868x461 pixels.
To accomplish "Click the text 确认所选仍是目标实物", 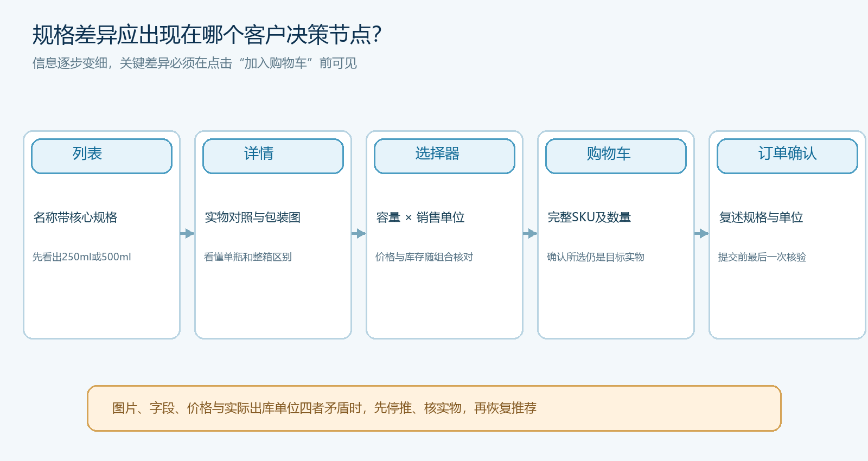I will [596, 257].
